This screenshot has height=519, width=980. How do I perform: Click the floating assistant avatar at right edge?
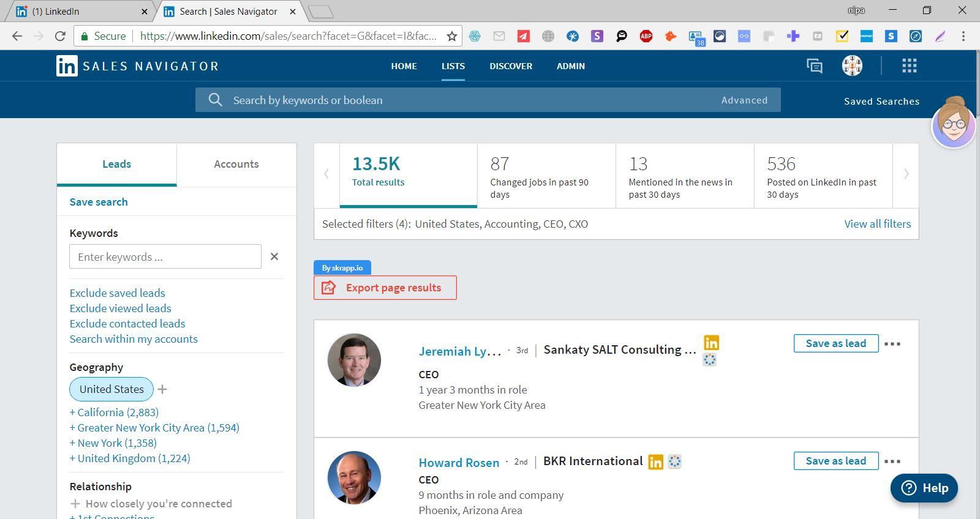click(954, 122)
